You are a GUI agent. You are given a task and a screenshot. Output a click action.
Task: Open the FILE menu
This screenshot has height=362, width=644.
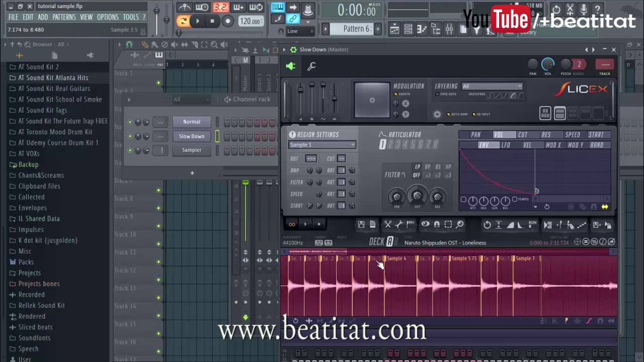pyautogui.click(x=13, y=17)
